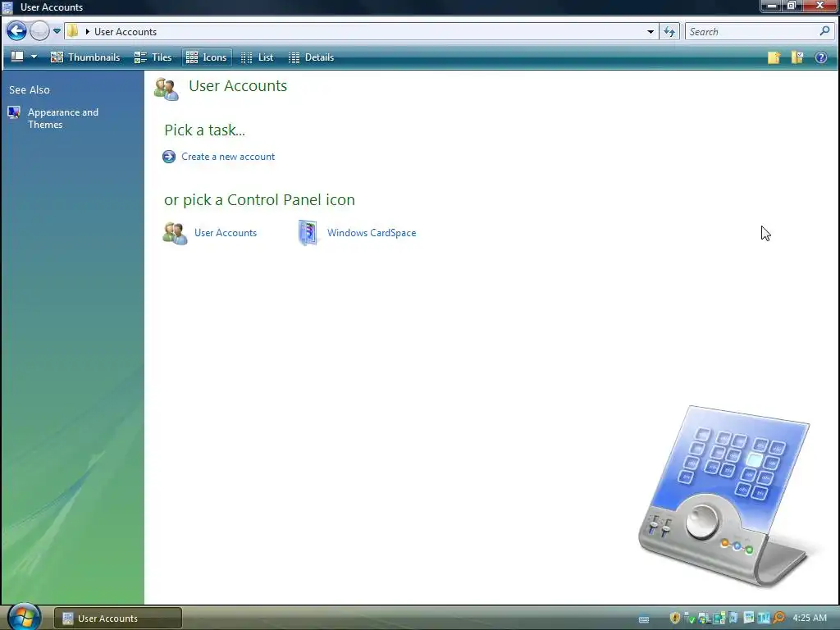Click the layout pane icon in toolbar

coord(17,57)
